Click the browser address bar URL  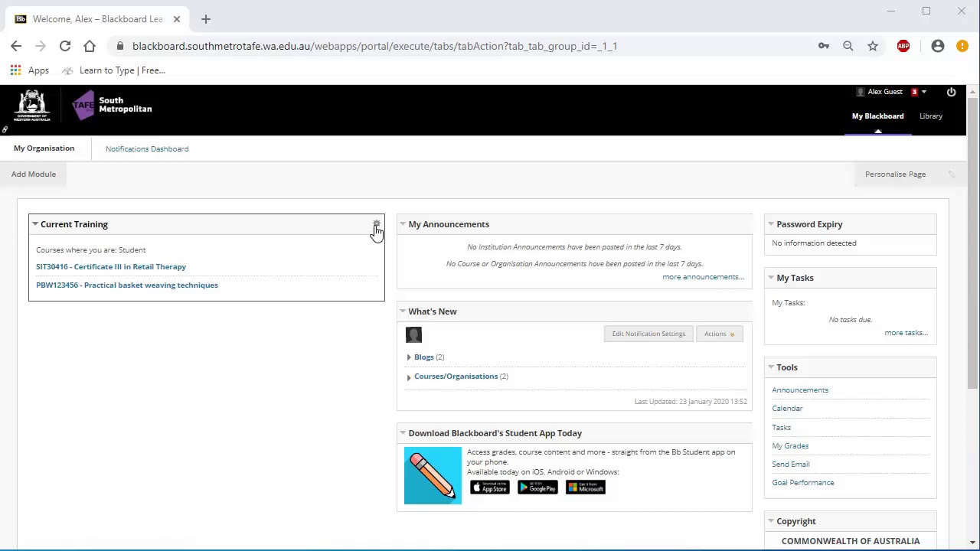(374, 46)
